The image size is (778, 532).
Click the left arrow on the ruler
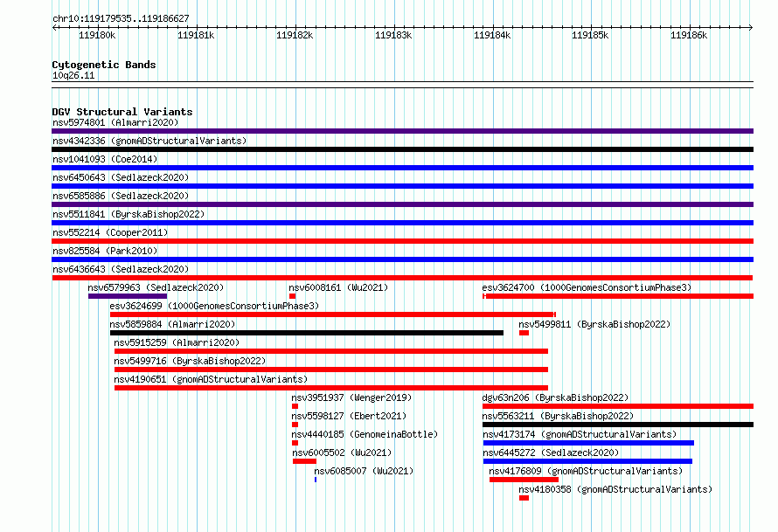click(54, 28)
